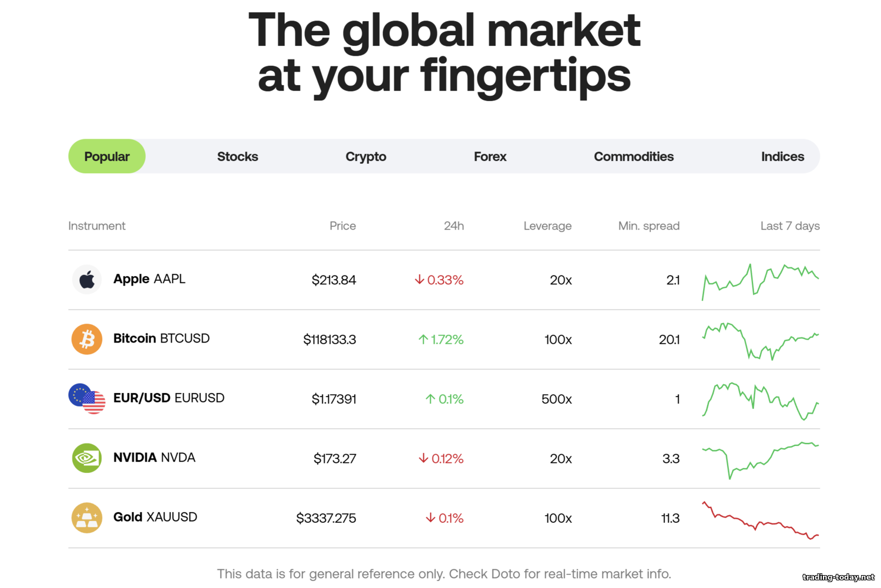Click the Apple logo icon
The height and width of the screenshot is (588, 881).
[x=87, y=280]
